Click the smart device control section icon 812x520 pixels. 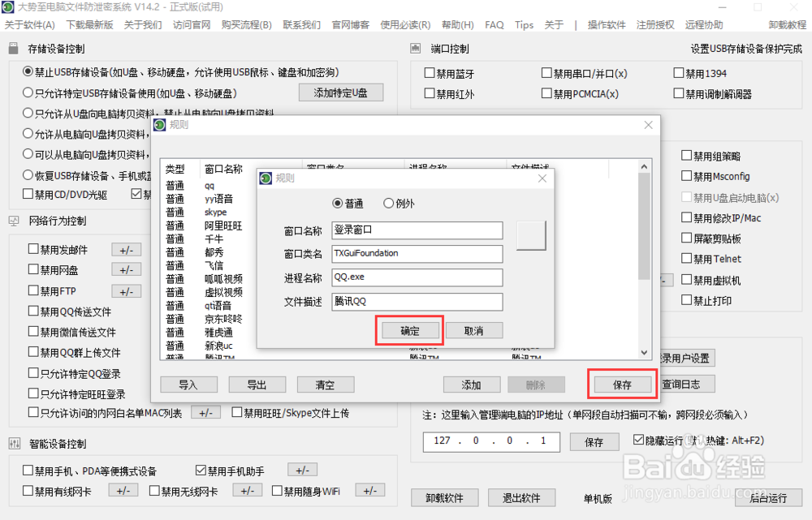pos(15,444)
